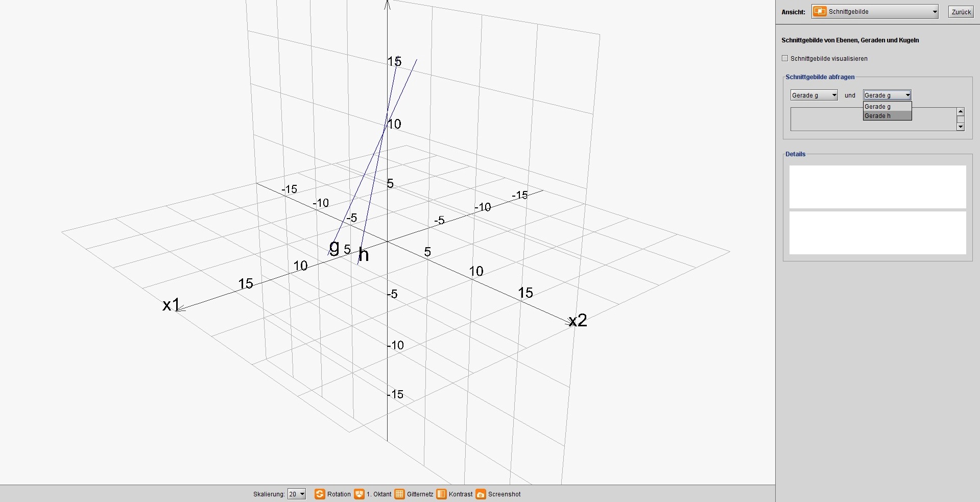Image resolution: width=980 pixels, height=502 pixels.
Task: Click the scrollbar down arrow in result box
Action: coord(961,127)
